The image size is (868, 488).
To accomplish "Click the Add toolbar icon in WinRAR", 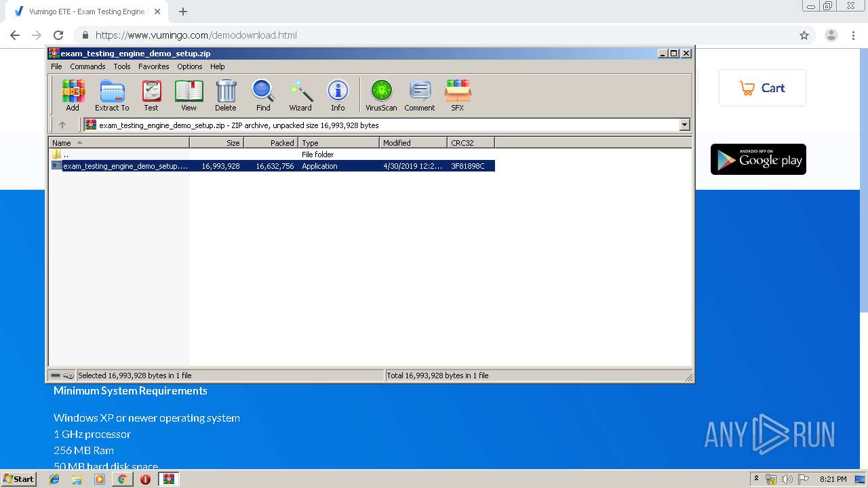I will tap(73, 95).
